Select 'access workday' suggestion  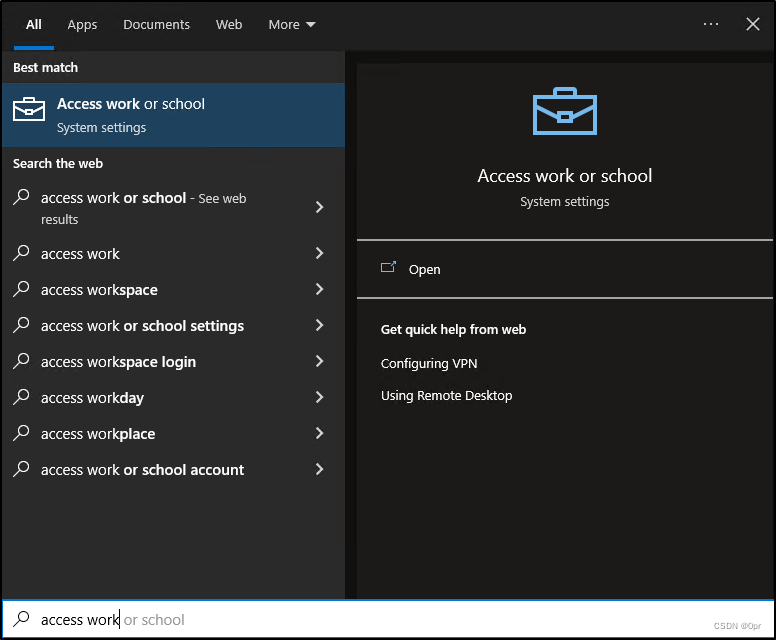click(x=173, y=398)
